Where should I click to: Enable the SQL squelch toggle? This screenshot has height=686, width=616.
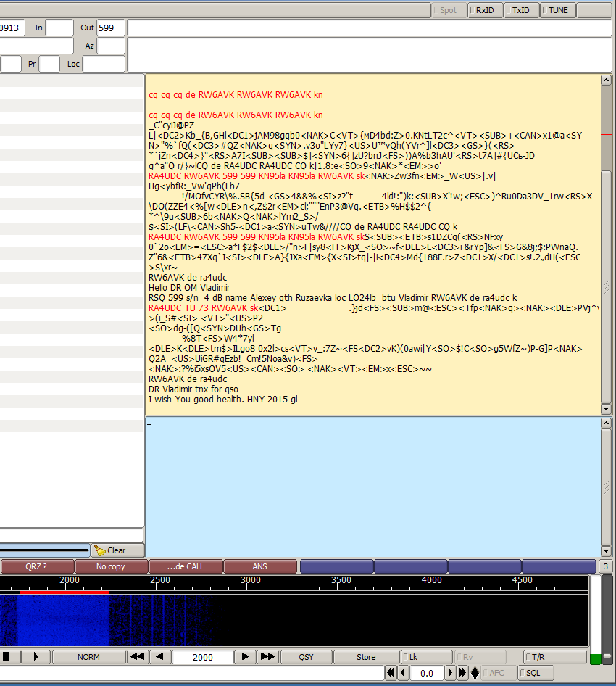click(536, 673)
